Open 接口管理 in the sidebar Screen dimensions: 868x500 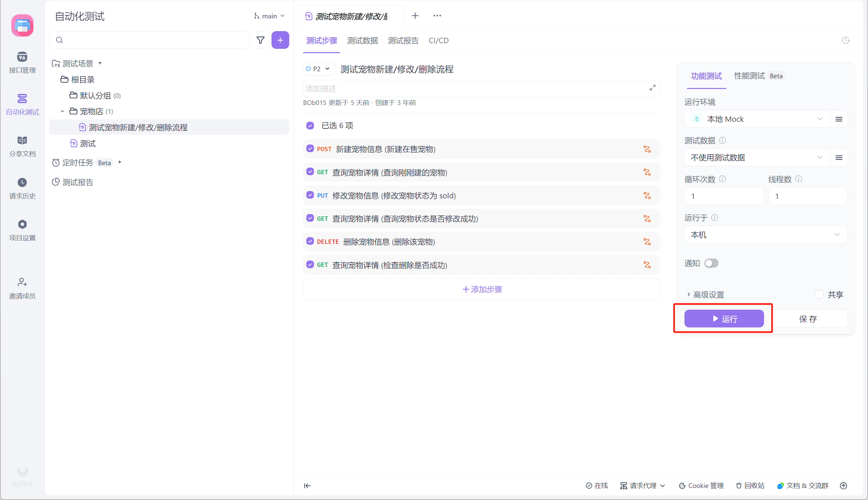[x=22, y=63]
